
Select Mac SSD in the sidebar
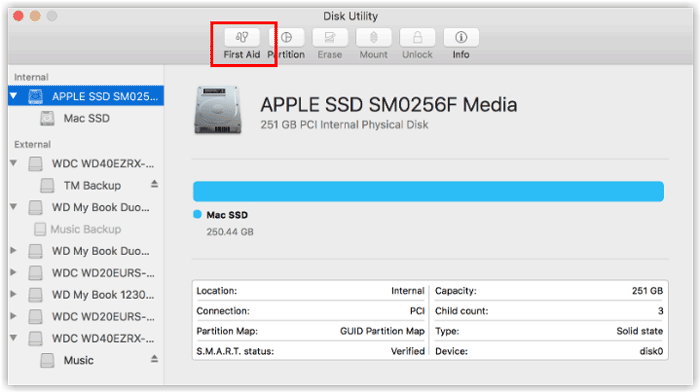coord(86,118)
